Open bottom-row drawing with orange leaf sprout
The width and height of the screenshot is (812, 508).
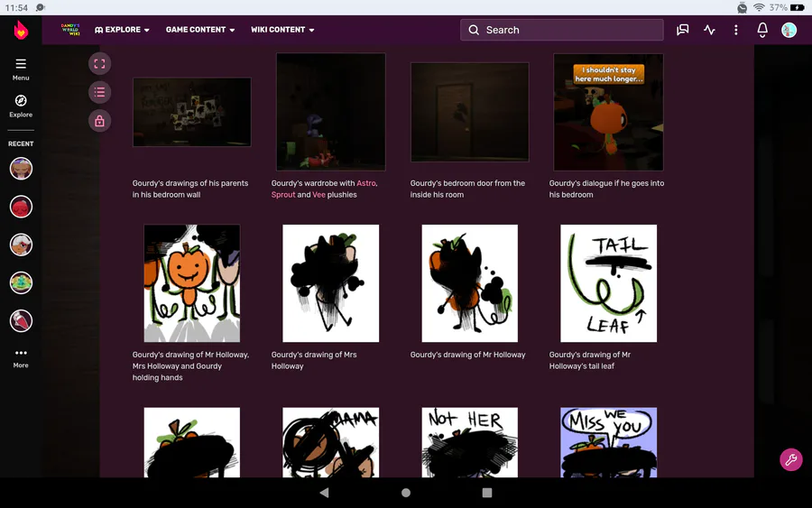pyautogui.click(x=192, y=442)
